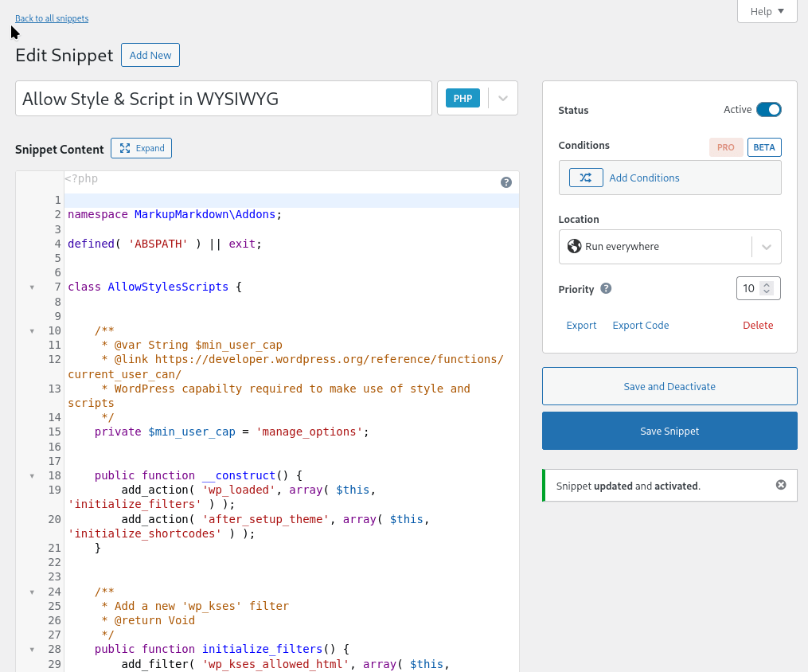This screenshot has width=808, height=672.
Task: Toggle the Active status switch
Action: [768, 110]
